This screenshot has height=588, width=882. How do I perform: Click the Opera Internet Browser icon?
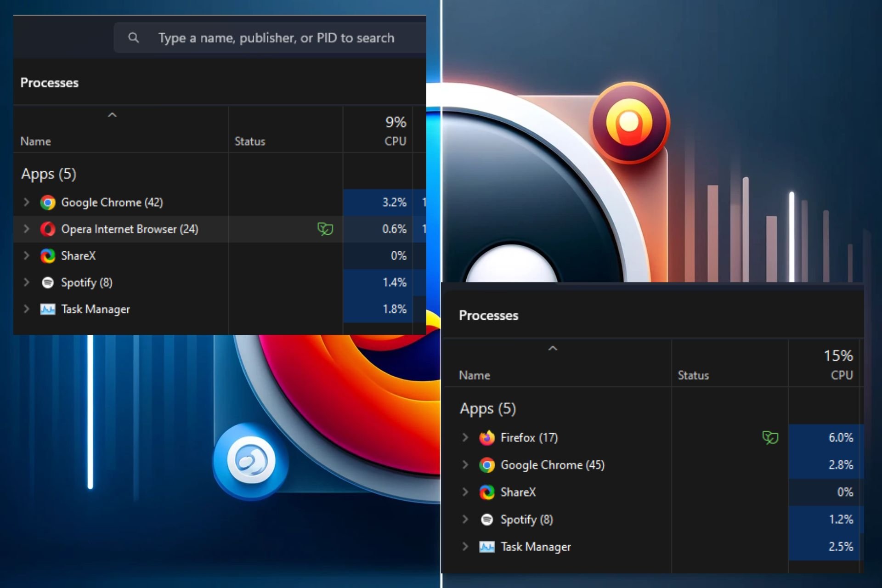[47, 229]
